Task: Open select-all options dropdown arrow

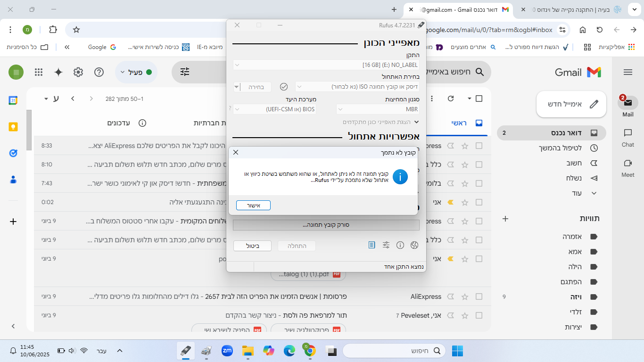Action: pyautogui.click(x=469, y=99)
